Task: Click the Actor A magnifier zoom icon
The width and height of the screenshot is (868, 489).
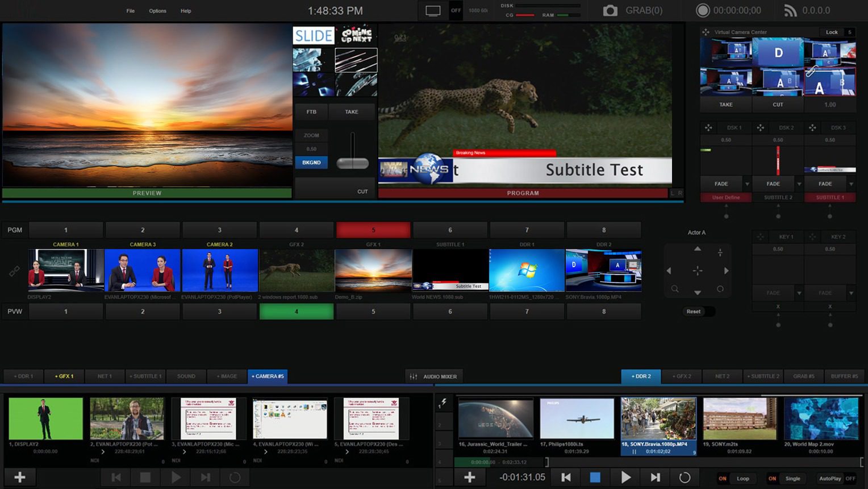Action: [675, 289]
